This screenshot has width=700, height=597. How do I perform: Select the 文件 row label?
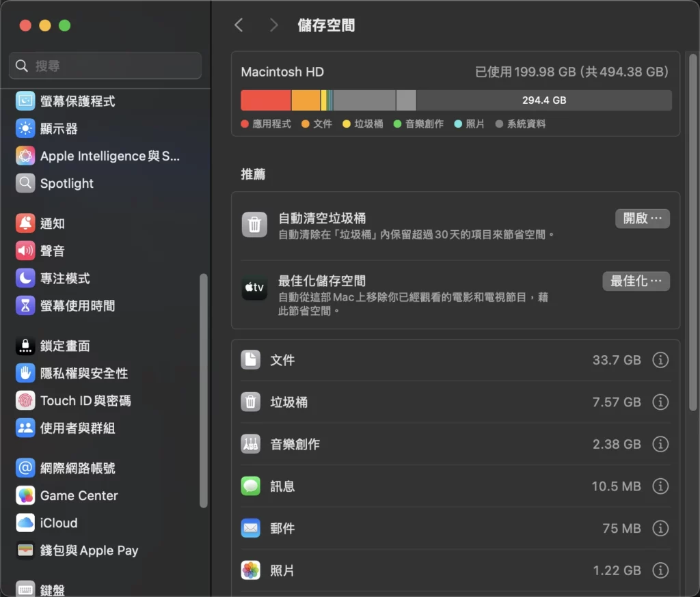282,360
